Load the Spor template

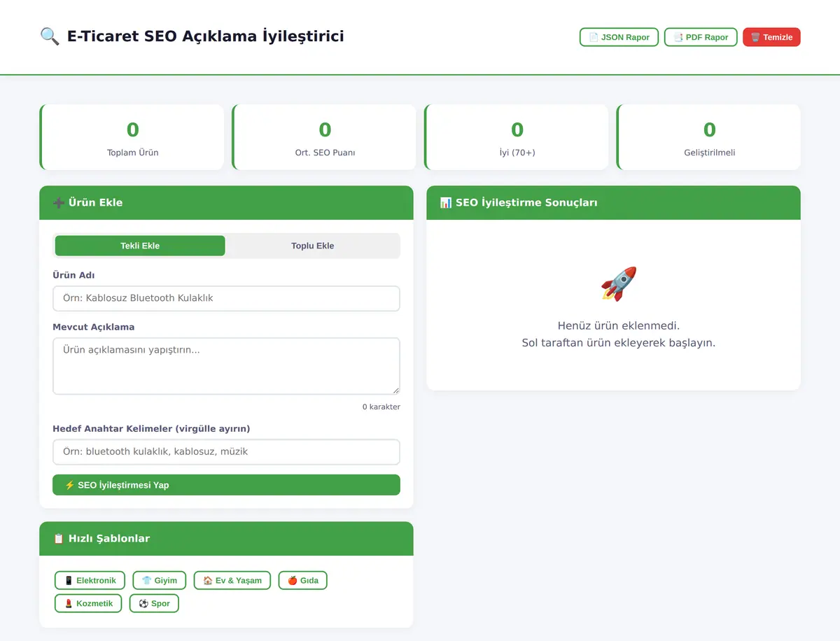click(154, 603)
